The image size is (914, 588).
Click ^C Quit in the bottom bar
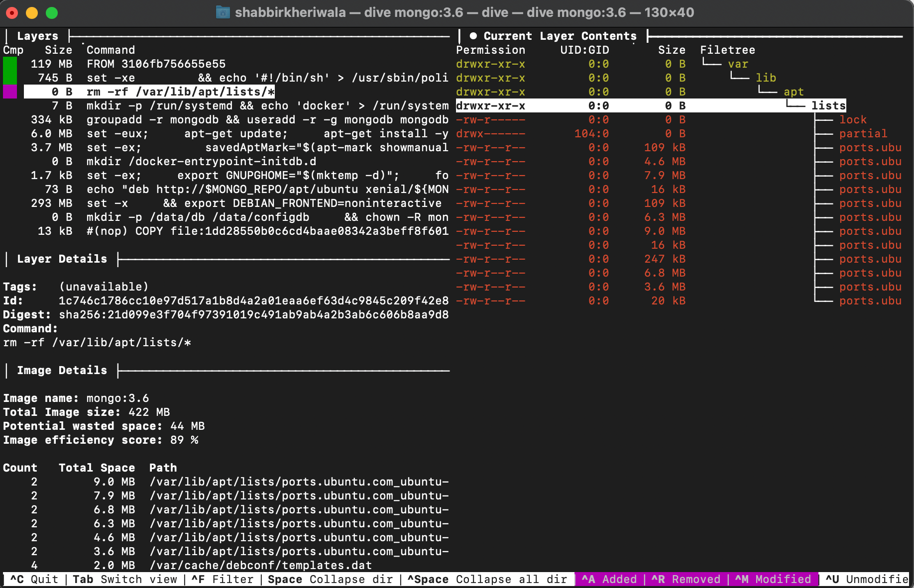tap(34, 579)
